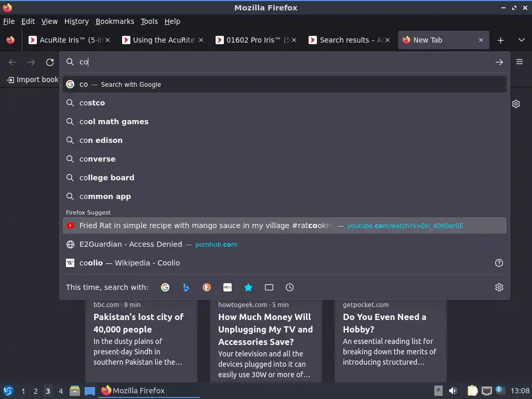The height and width of the screenshot is (399, 532).
Task: Open Pakistan's lost city article card
Action: 141,341
